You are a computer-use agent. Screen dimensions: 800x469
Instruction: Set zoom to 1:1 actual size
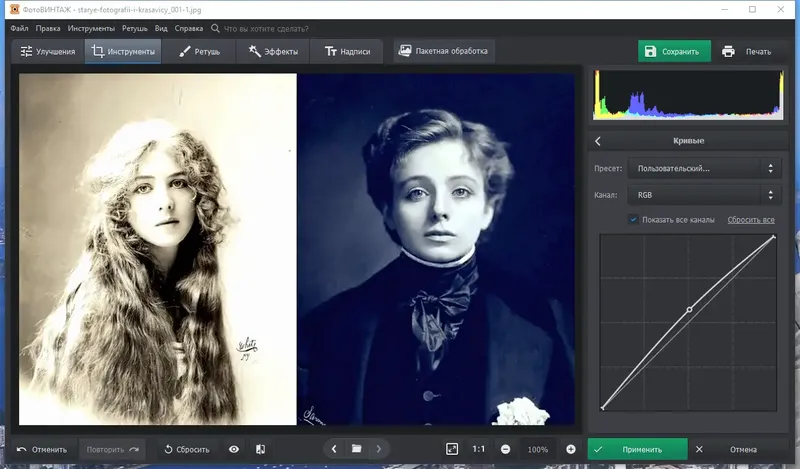479,449
